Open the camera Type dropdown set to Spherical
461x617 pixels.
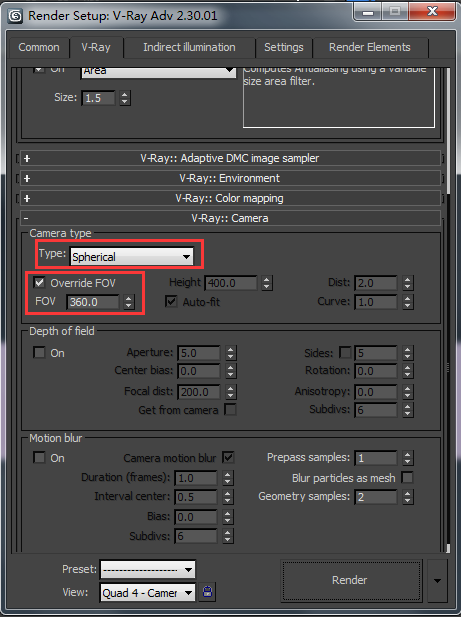[132, 257]
